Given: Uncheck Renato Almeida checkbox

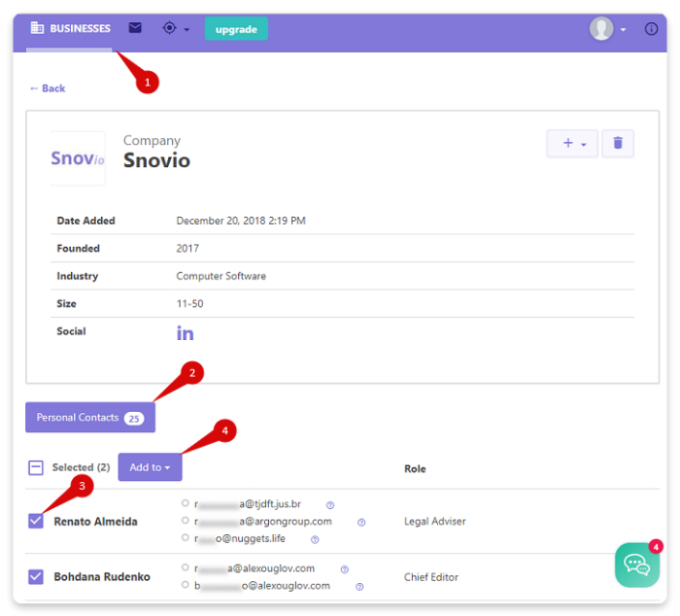Looking at the screenshot, I should click(36, 521).
